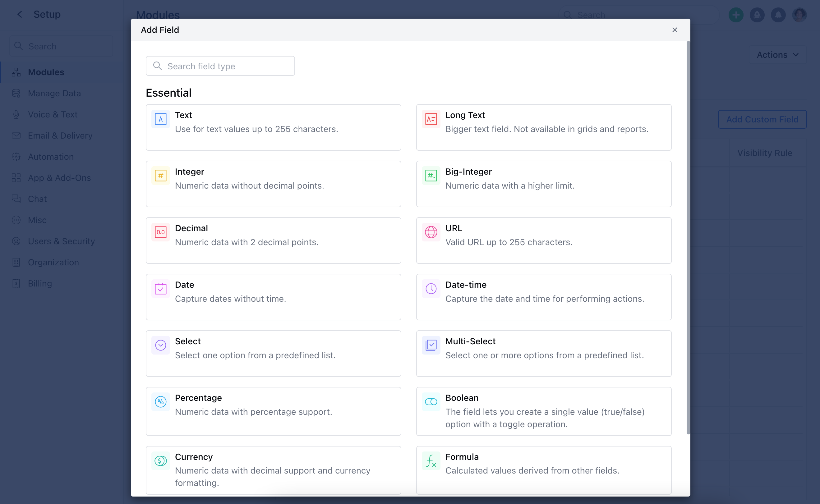Click the Chat sidebar icon
The height and width of the screenshot is (504, 820).
click(x=16, y=199)
